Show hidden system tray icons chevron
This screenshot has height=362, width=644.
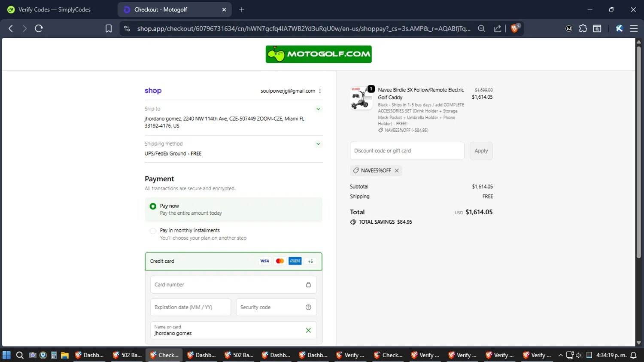tap(560, 355)
